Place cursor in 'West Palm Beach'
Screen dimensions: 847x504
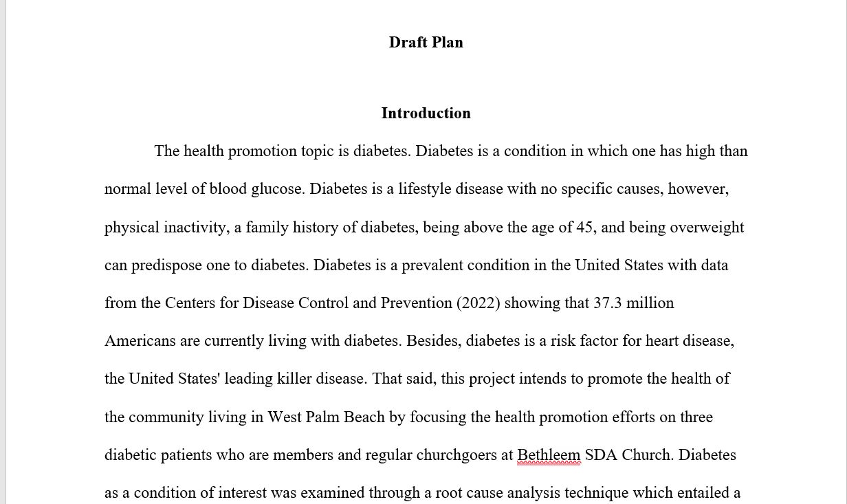(x=326, y=417)
